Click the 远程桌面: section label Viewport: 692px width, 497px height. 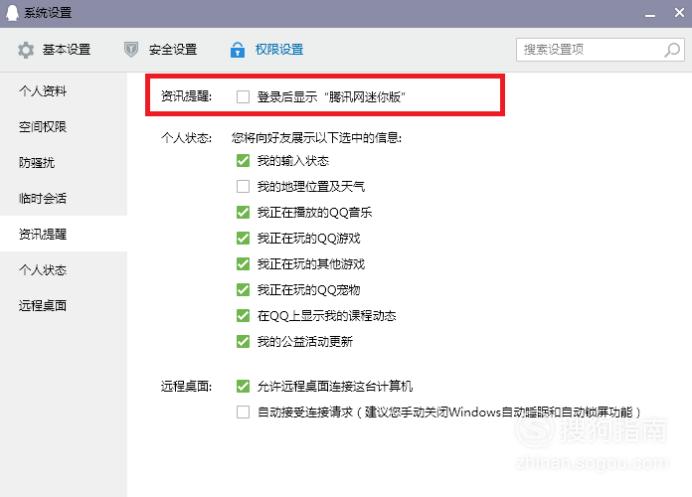click(186, 386)
